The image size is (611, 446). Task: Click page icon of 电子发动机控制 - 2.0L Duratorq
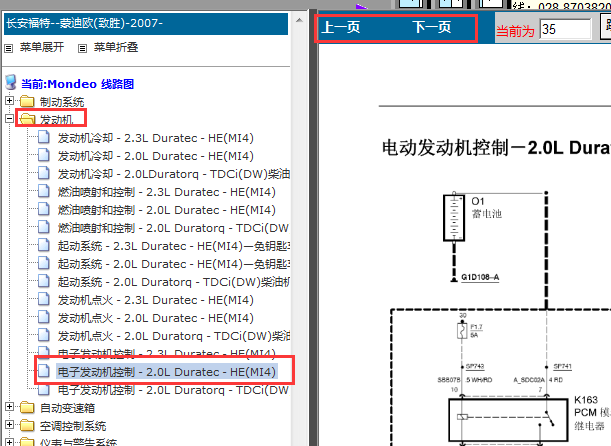[44, 389]
